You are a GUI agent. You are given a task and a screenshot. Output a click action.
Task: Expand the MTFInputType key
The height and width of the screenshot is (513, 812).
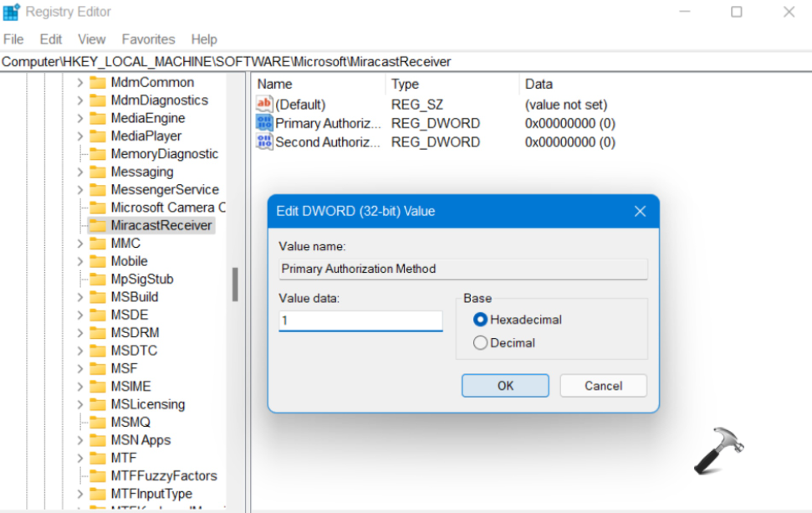79,494
